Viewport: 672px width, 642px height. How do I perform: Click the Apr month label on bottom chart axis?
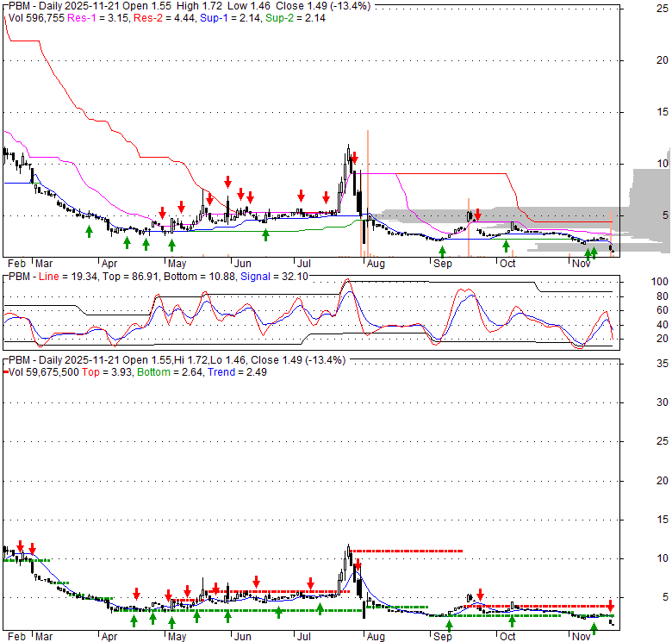(x=109, y=637)
